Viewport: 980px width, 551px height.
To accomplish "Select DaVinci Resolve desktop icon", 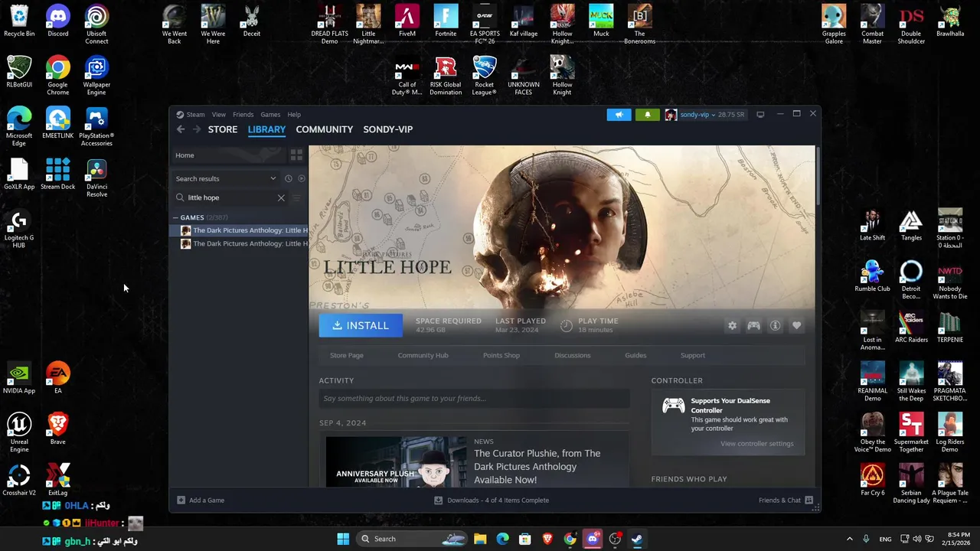I will pos(96,178).
